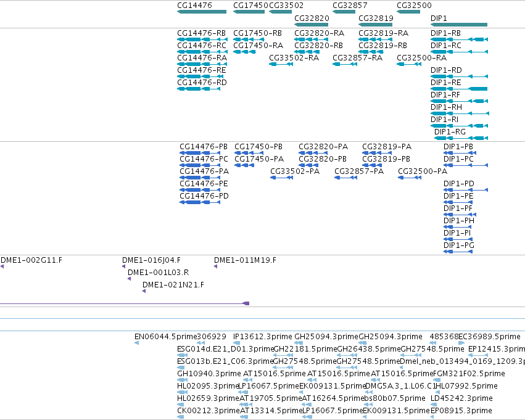Screen dimensions: 525x420
Task: Click EST EN06044.5prime
Action: click(166, 337)
